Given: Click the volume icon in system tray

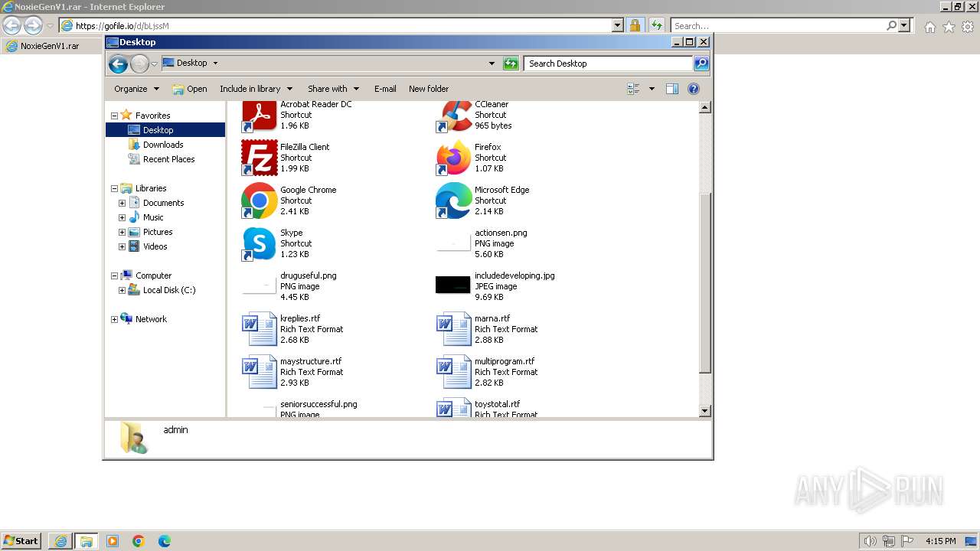Looking at the screenshot, I should pos(870,541).
